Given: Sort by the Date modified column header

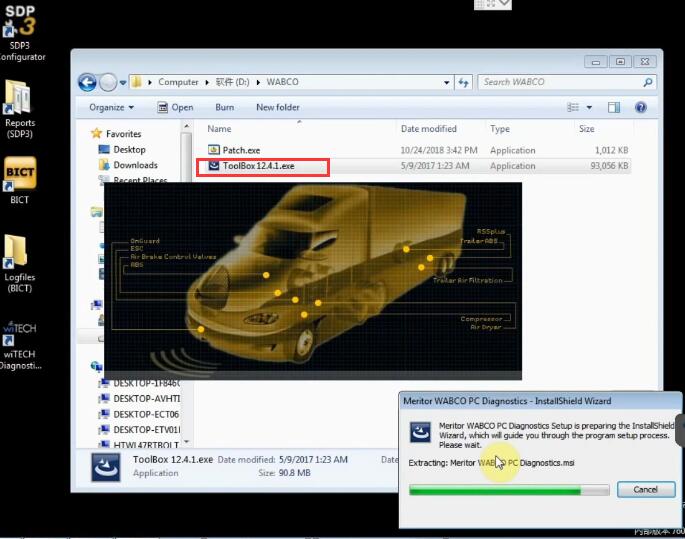Looking at the screenshot, I should [x=429, y=129].
